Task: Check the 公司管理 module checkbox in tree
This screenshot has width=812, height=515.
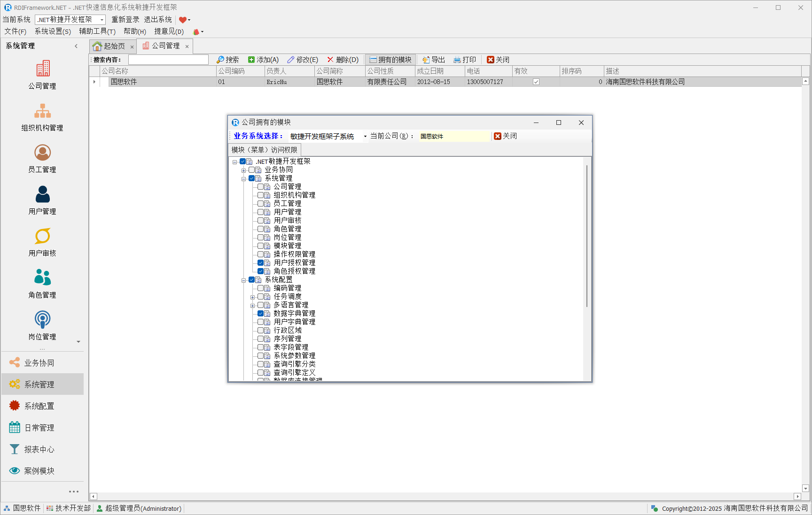Action: point(260,187)
